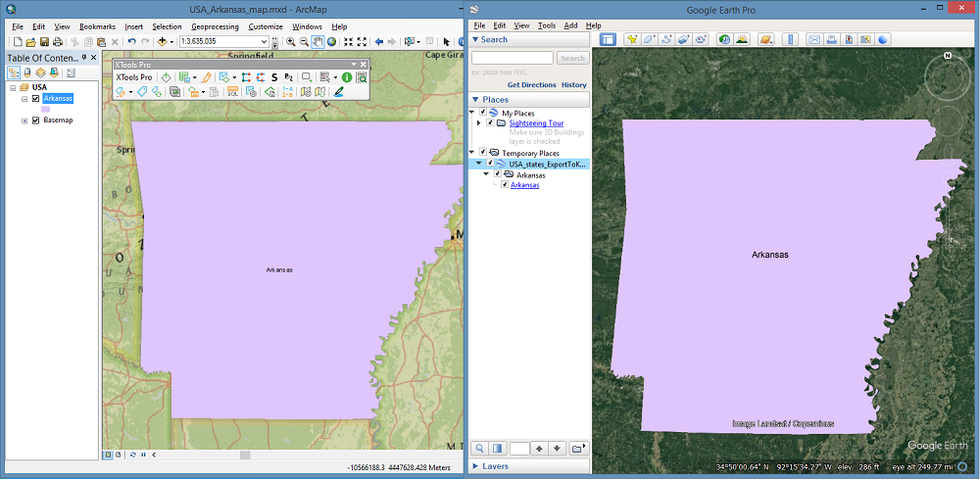Open the XTools Pro toolbar options arrow

coord(353,65)
